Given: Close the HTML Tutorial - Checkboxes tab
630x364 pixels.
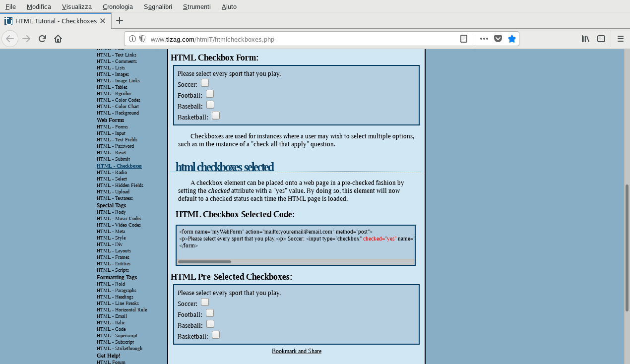Looking at the screenshot, I should pyautogui.click(x=103, y=21).
